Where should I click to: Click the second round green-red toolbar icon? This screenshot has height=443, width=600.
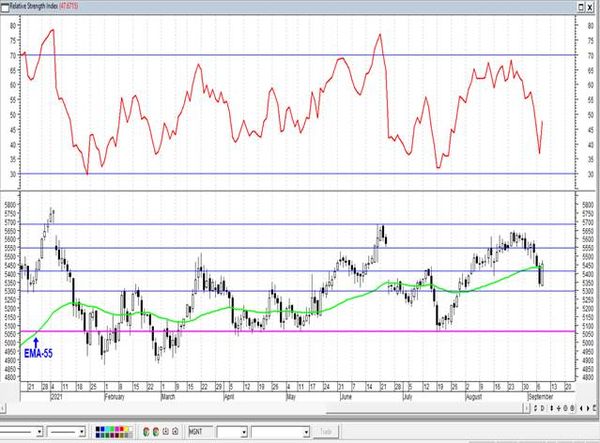156,432
